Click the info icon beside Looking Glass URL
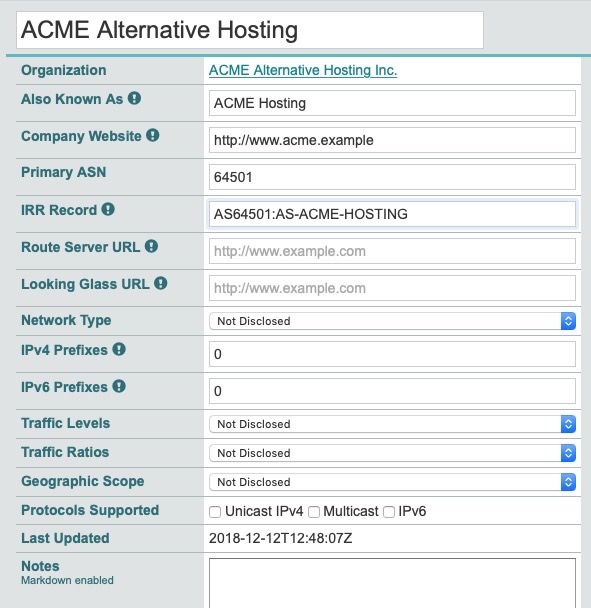This screenshot has width=591, height=608. point(161,283)
